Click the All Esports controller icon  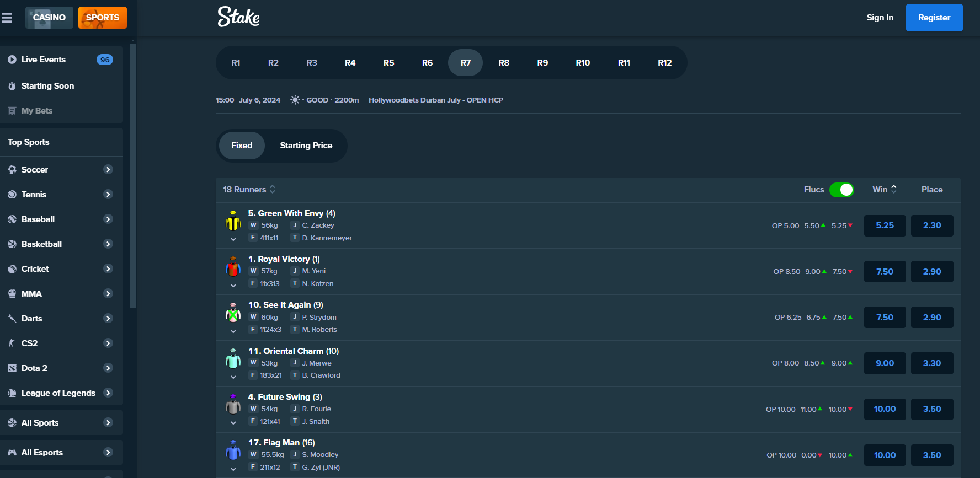(12, 453)
